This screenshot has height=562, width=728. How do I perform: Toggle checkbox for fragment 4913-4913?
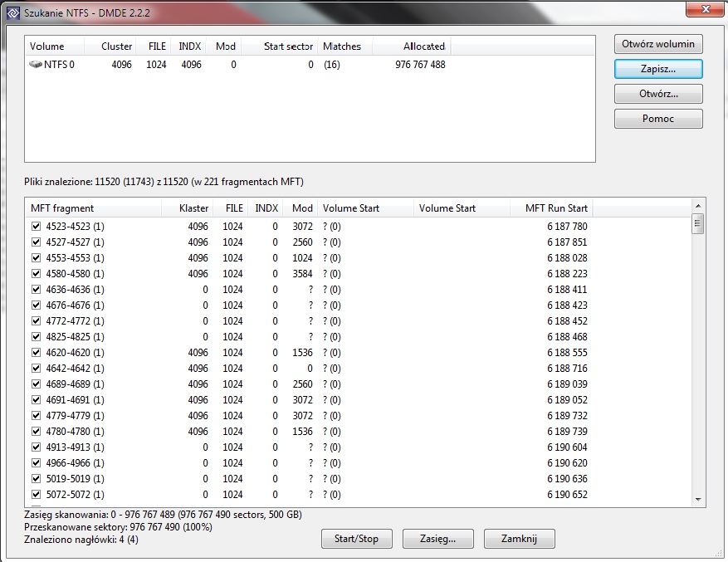(36, 447)
